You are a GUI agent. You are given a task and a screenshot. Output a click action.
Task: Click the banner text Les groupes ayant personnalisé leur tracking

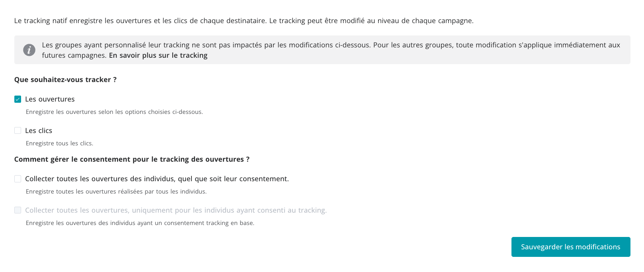[x=331, y=50]
